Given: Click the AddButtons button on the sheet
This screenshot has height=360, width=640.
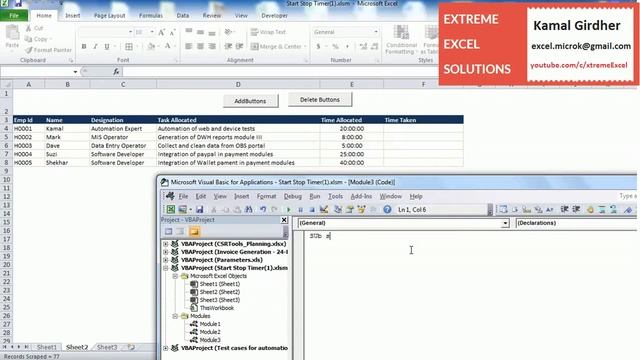Looking at the screenshot, I should pyautogui.click(x=250, y=101).
